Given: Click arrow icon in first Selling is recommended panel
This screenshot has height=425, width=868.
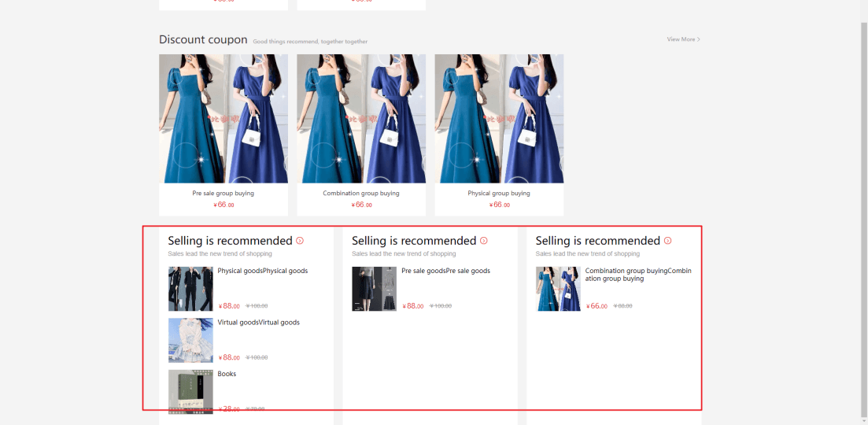Looking at the screenshot, I should click(300, 241).
